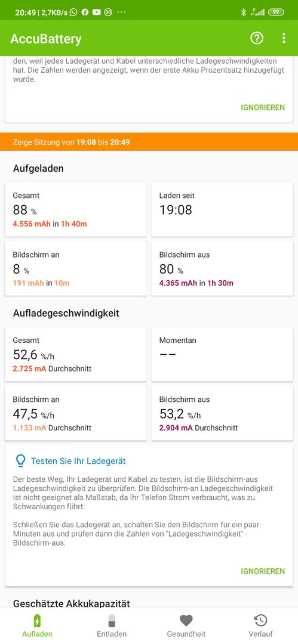Dismiss the top card with IGNORIEREN
Viewport: 298px width, 644px height.
point(263,107)
